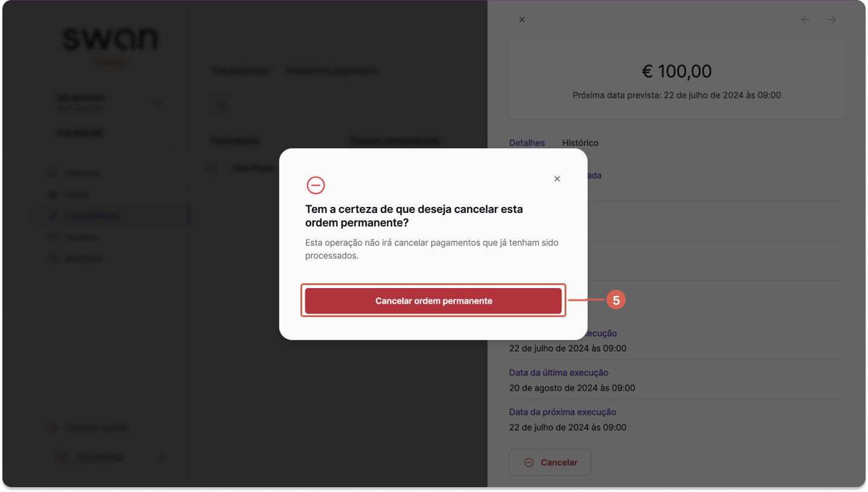Expand the user profile menu at bottom
This screenshot has height=492, width=868.
[x=109, y=458]
